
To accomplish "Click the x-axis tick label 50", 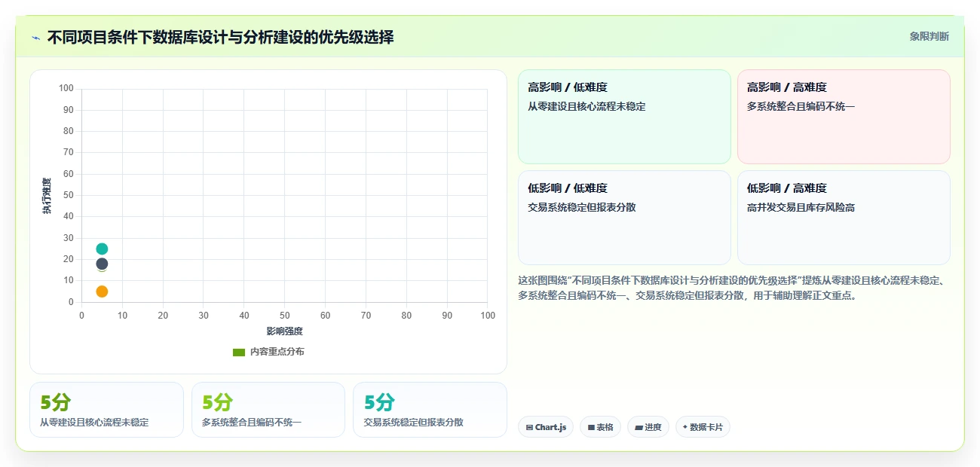I will (x=284, y=316).
